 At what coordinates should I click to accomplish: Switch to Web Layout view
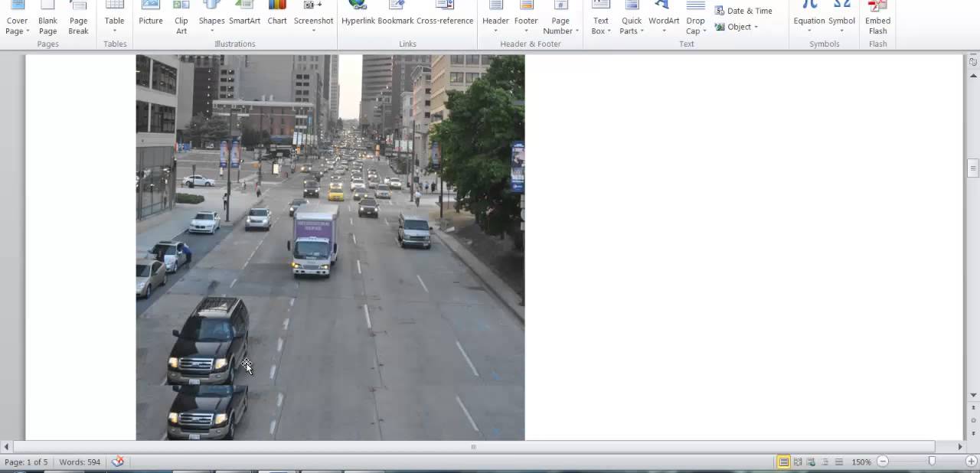coord(812,462)
